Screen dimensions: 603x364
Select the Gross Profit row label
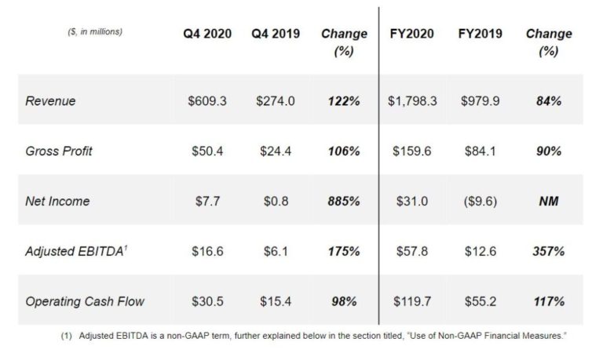point(59,151)
